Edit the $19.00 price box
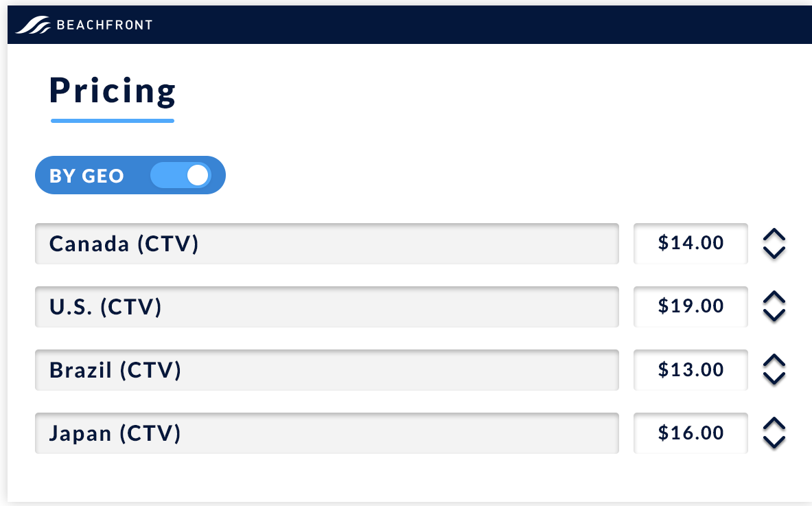Screen dimensions: 812x506 [691, 307]
